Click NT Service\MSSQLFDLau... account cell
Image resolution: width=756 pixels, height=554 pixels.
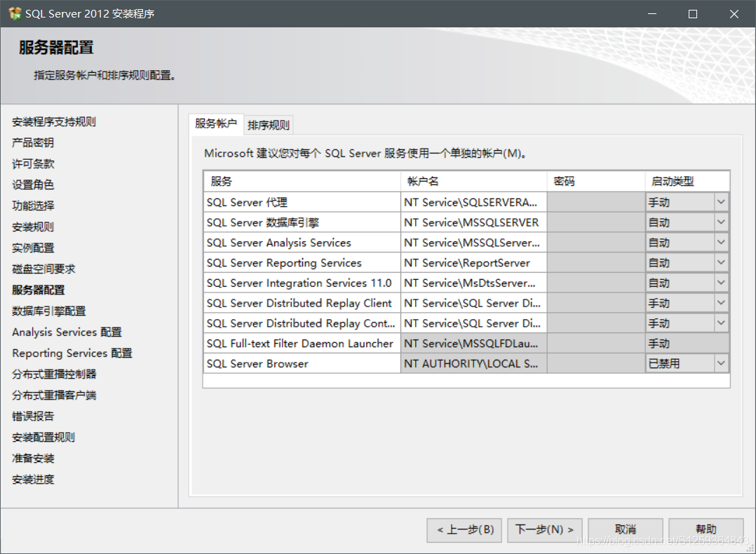(x=473, y=344)
